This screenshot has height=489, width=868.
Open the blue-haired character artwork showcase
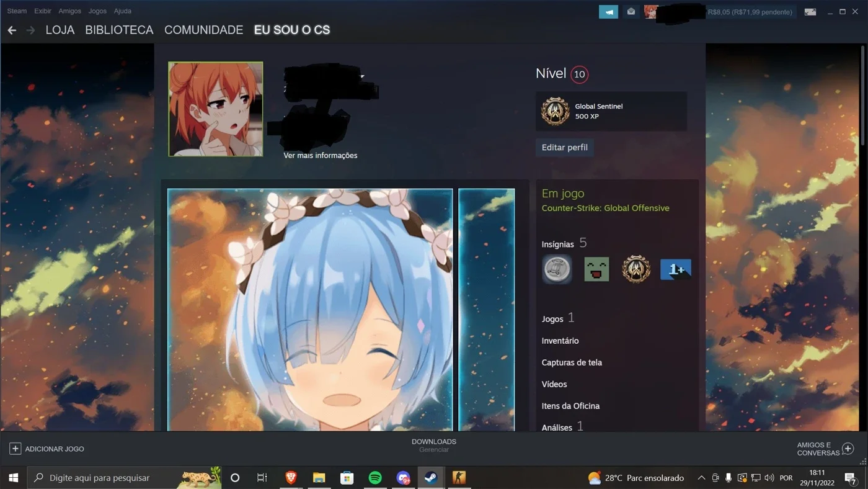point(310,310)
